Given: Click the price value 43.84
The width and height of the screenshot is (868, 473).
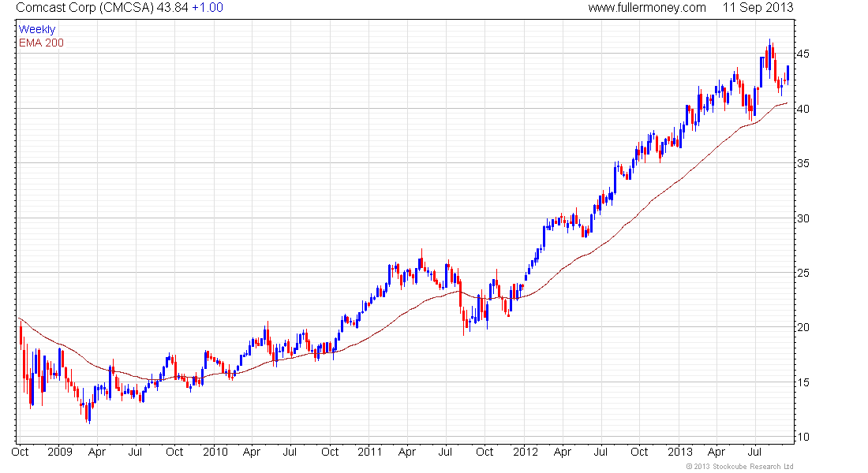Looking at the screenshot, I should coord(172,8).
